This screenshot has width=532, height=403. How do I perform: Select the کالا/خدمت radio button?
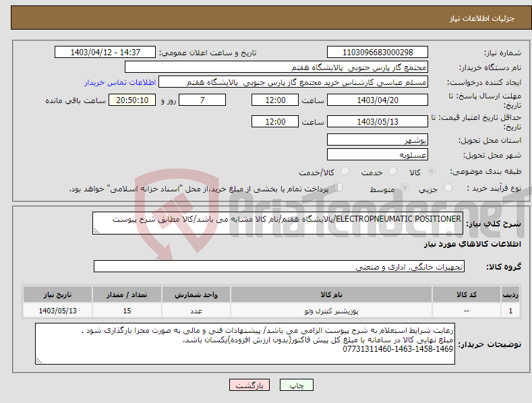pos(345,171)
